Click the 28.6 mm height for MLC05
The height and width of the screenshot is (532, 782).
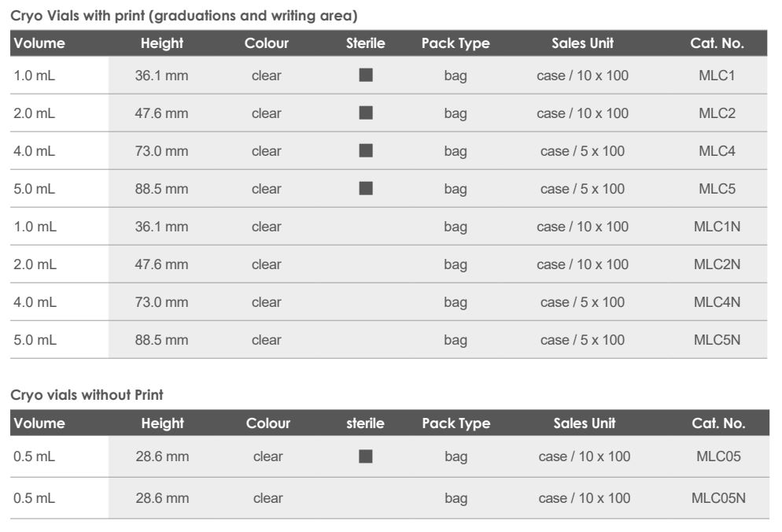coord(162,456)
